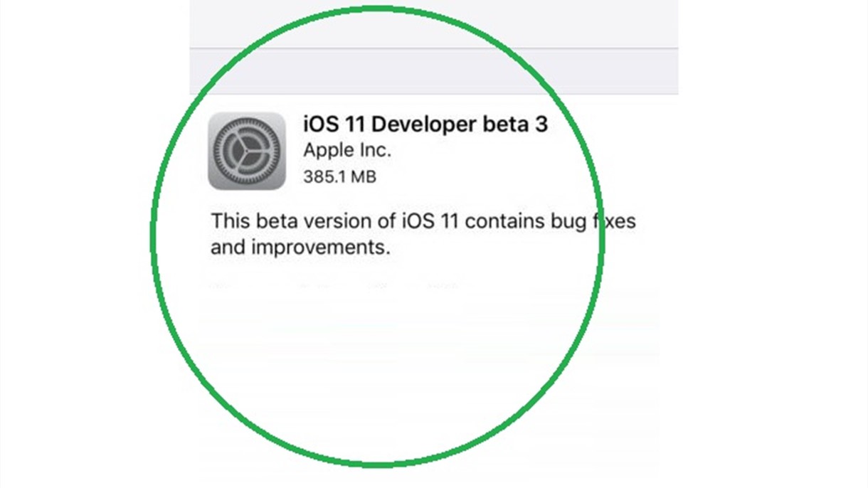
Task: Click the "385.1 MB" update size
Action: click(x=339, y=176)
